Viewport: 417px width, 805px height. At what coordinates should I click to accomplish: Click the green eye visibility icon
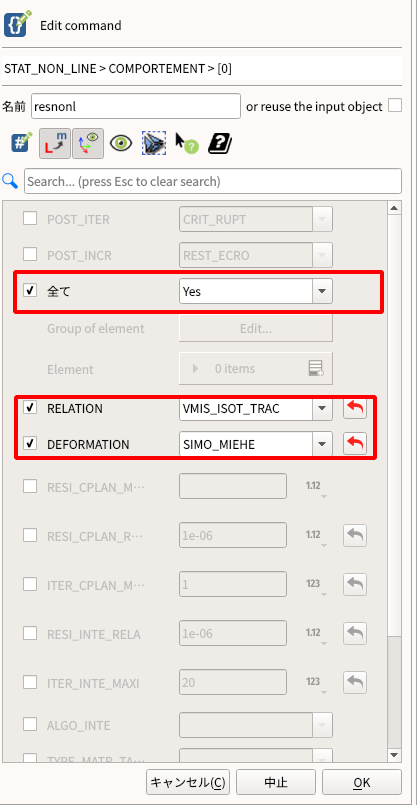pos(121,143)
